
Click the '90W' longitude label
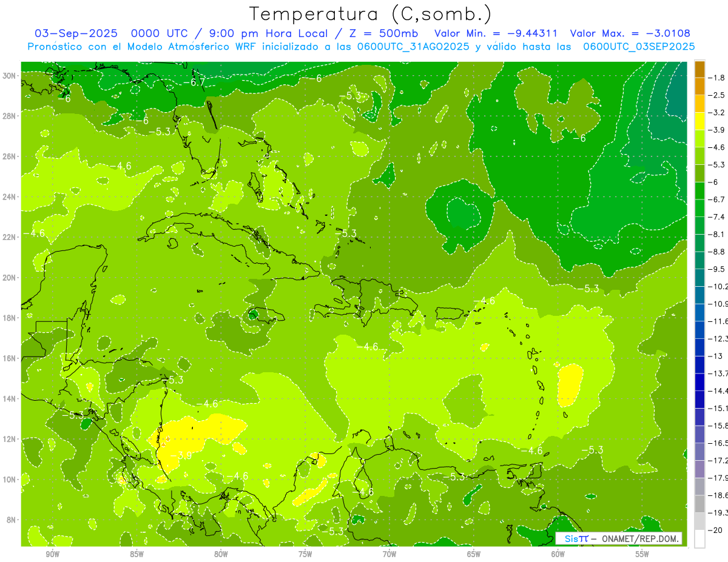[x=52, y=554]
